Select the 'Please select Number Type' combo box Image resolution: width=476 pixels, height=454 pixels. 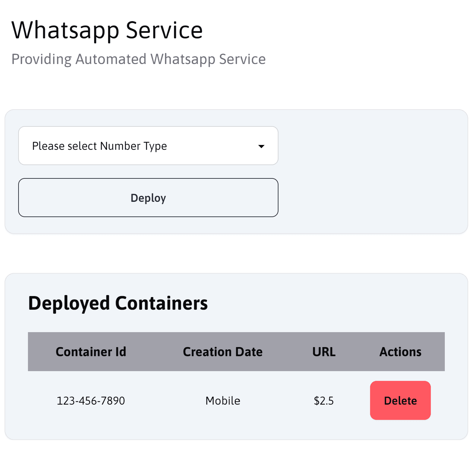coord(148,146)
